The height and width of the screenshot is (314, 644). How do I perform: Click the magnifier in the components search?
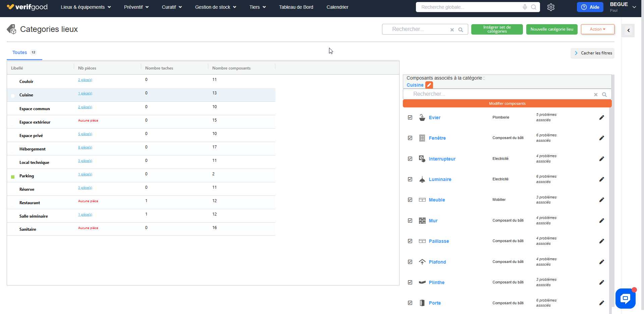604,94
